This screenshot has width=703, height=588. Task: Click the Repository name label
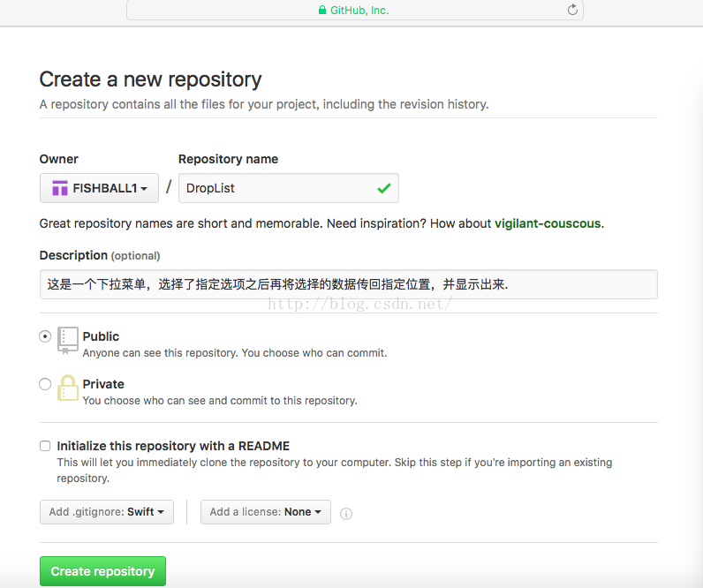click(228, 159)
